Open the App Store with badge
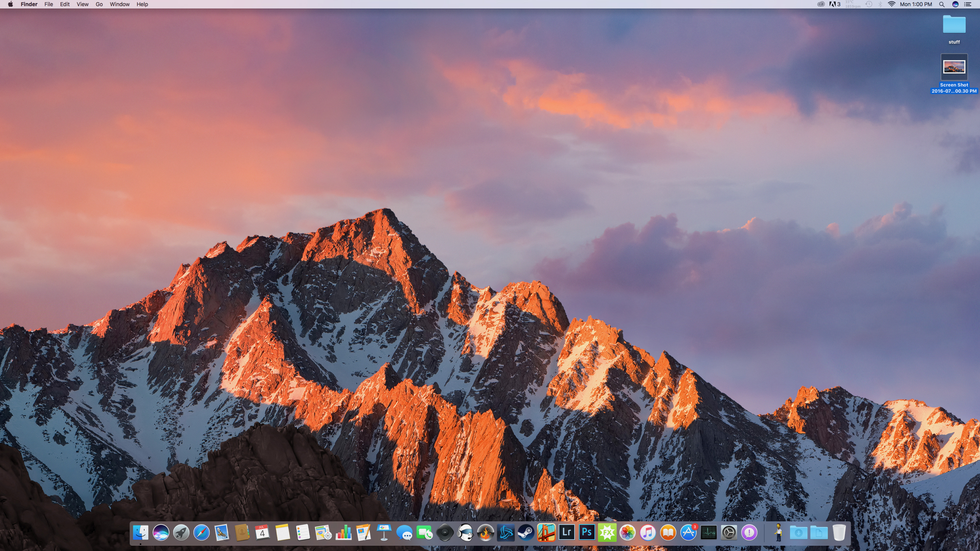 688,532
